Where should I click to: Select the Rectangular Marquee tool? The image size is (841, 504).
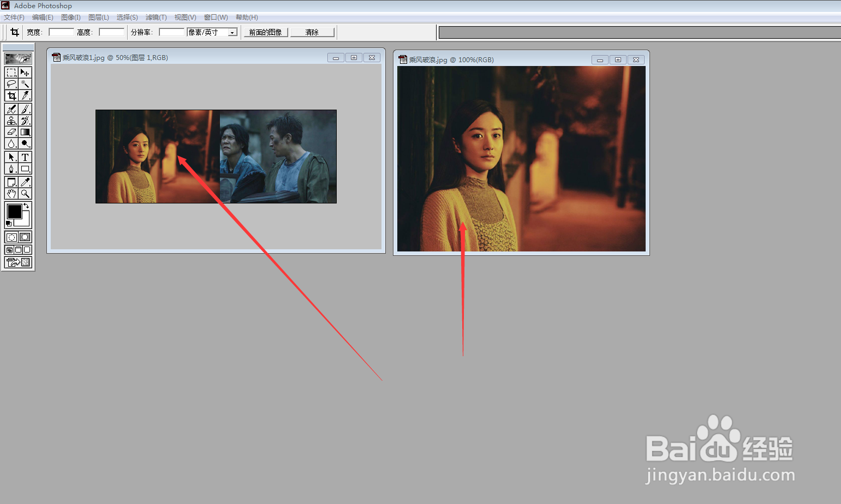coord(11,73)
